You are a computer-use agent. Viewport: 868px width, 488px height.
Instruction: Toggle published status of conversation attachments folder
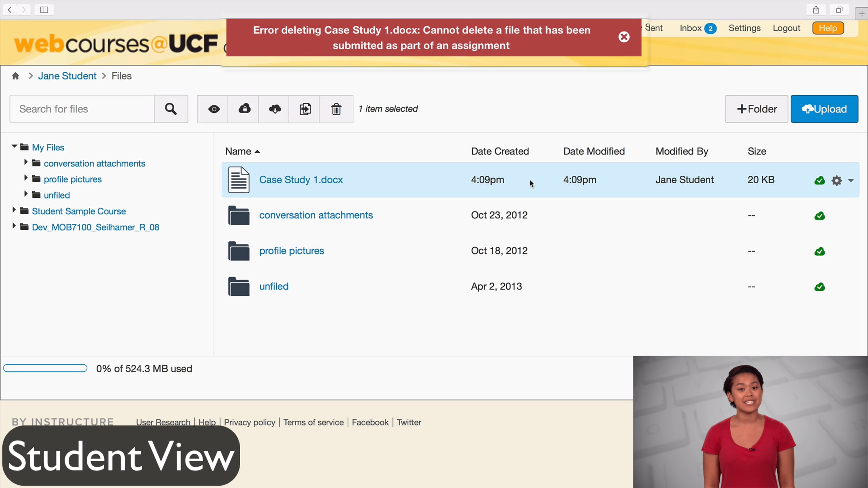[819, 216]
